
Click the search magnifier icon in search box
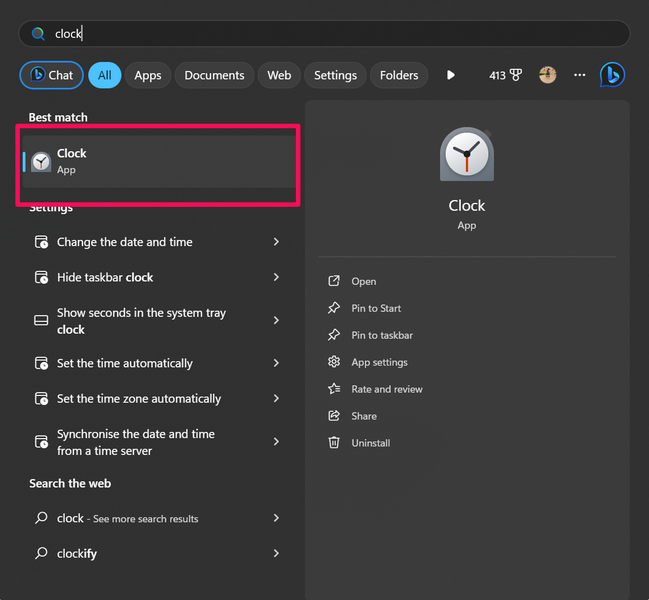coord(39,34)
